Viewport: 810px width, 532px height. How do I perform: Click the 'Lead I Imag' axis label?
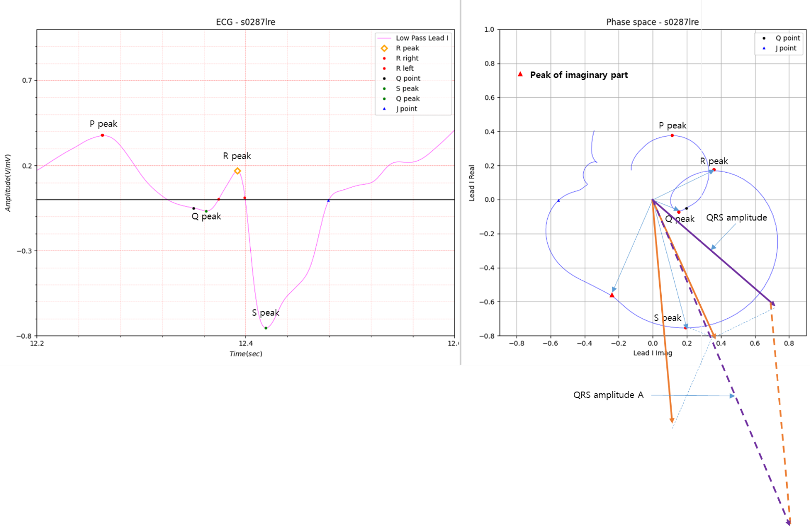pyautogui.click(x=652, y=353)
